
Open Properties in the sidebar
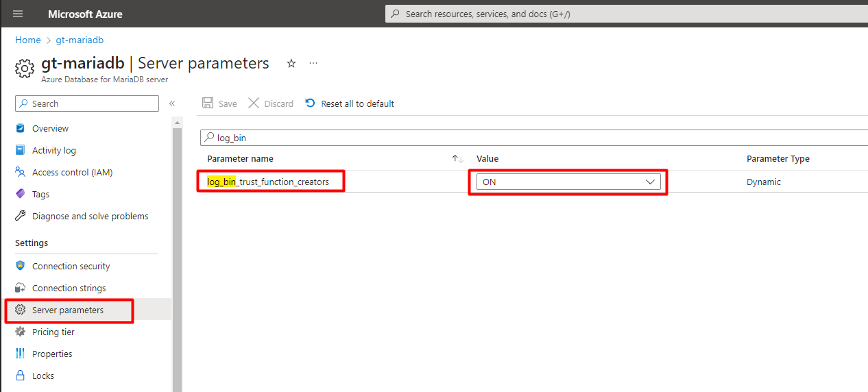tap(52, 354)
